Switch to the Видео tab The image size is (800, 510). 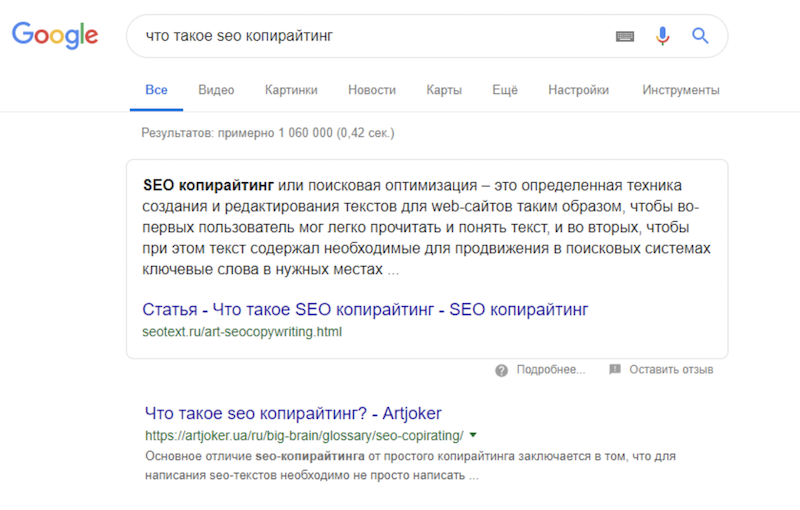pyautogui.click(x=216, y=90)
